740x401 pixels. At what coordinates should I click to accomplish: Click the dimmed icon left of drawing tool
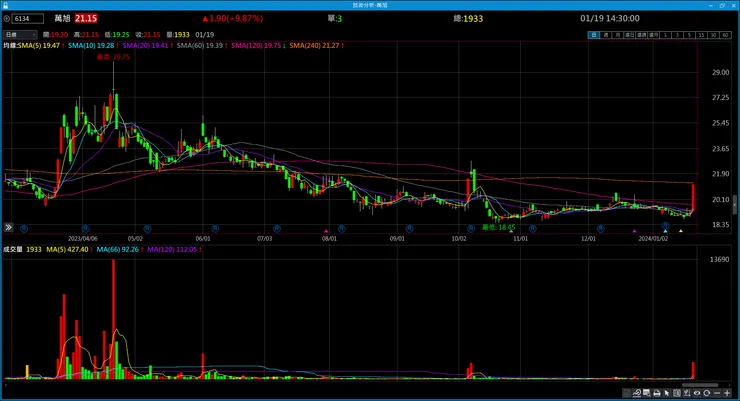(626, 393)
